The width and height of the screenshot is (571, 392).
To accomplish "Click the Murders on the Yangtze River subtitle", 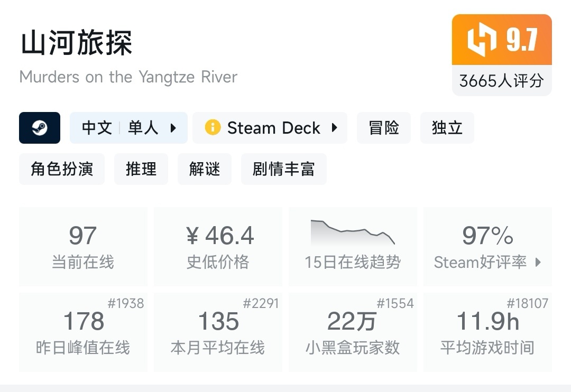I will 128,77.
